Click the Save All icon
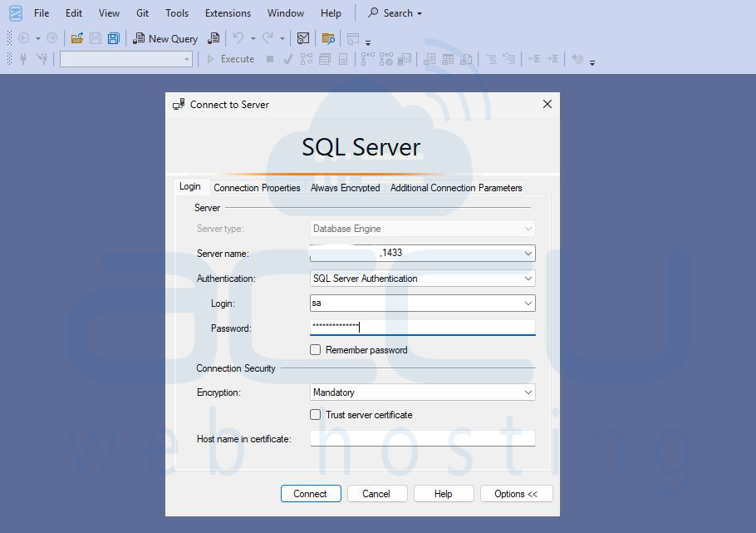This screenshot has height=533, width=756. pyautogui.click(x=113, y=38)
